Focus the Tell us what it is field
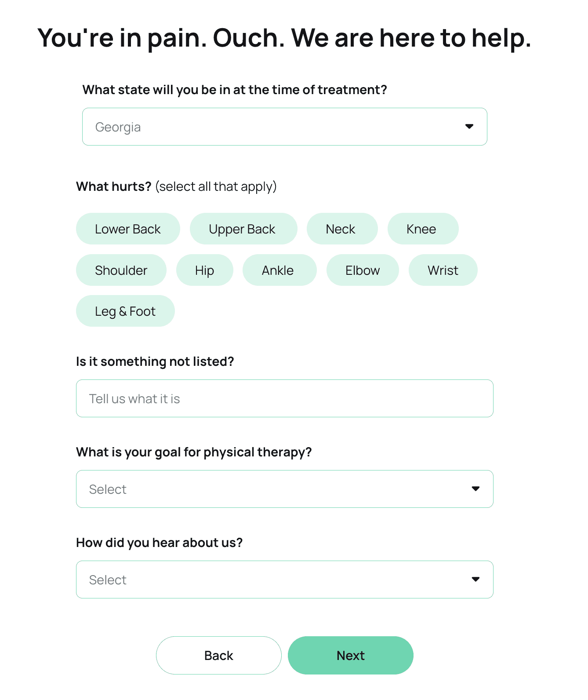Image resolution: width=588 pixels, height=700 pixels. pos(285,398)
